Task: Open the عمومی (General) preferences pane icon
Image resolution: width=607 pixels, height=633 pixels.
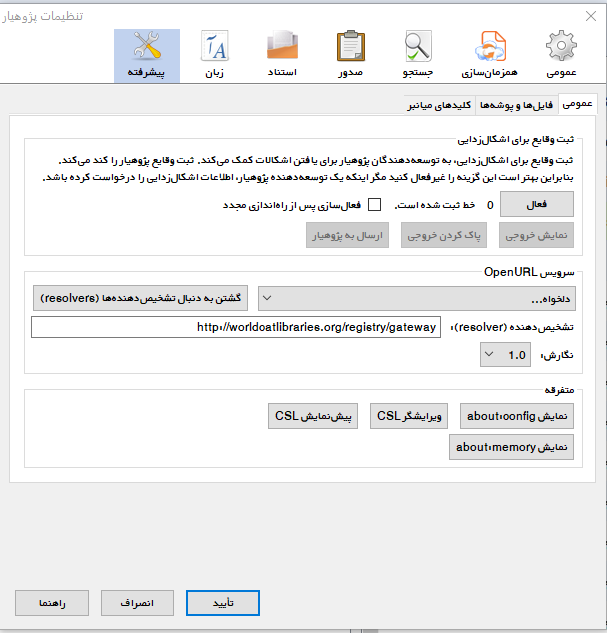Action: click(x=560, y=55)
